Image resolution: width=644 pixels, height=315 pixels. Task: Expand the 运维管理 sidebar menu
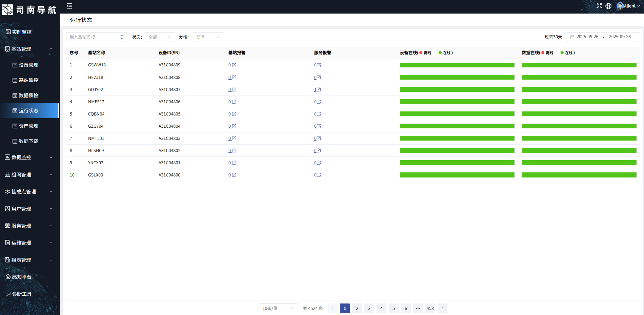[29, 243]
